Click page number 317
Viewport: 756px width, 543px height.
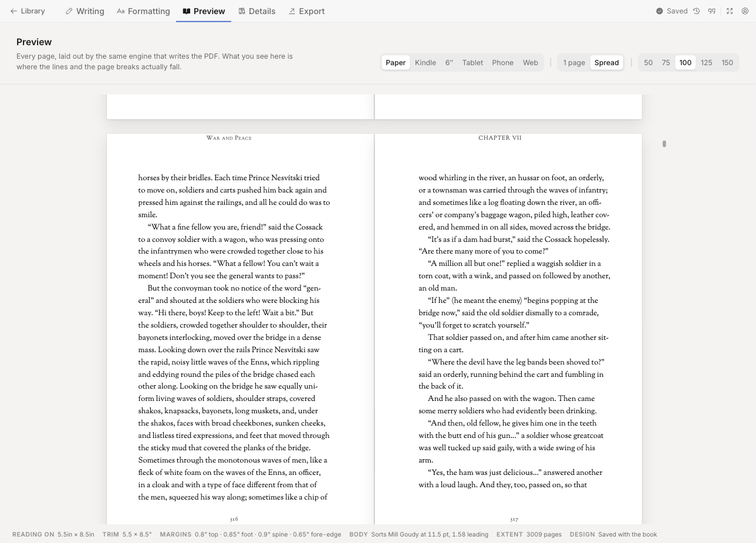tap(514, 520)
